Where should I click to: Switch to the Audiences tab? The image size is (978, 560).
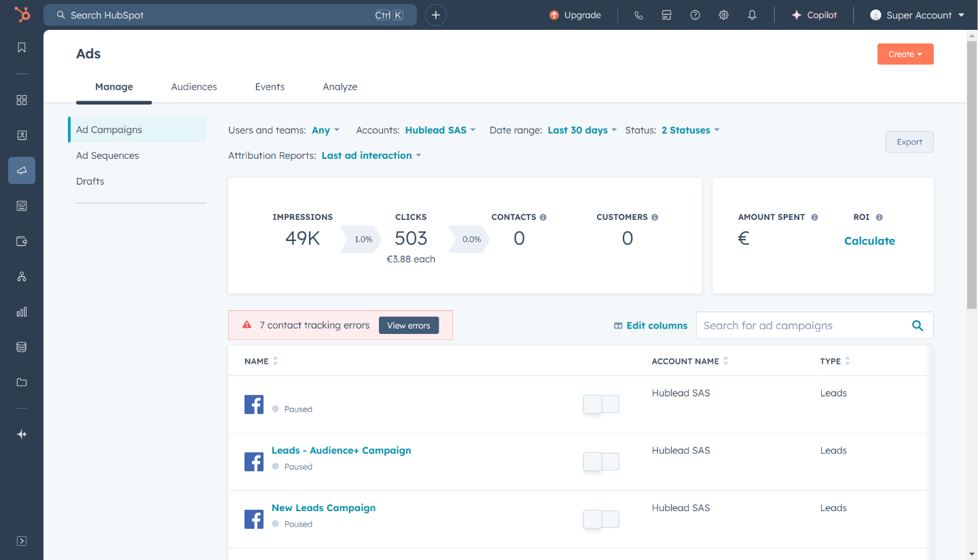point(194,86)
